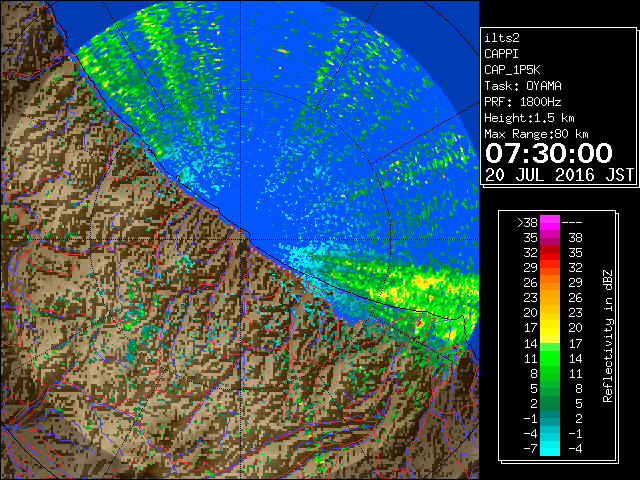Click the ">38" legend label
The image size is (640, 480).
[x=527, y=223]
